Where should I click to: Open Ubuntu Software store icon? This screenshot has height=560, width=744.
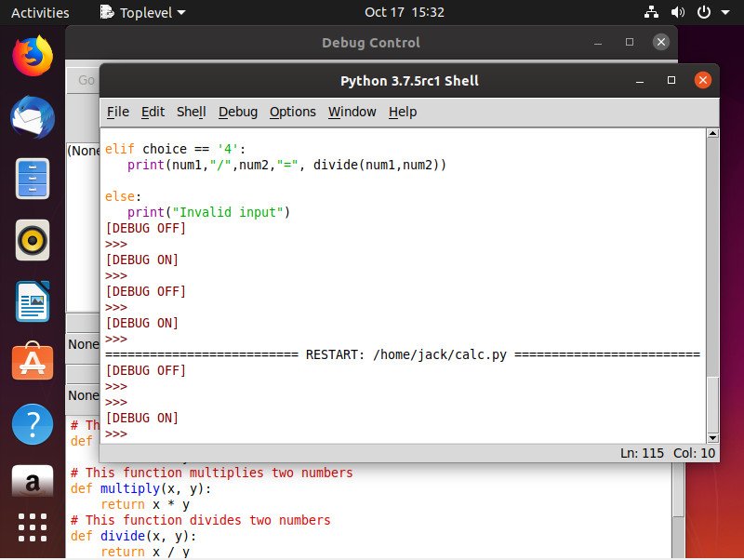(x=33, y=362)
